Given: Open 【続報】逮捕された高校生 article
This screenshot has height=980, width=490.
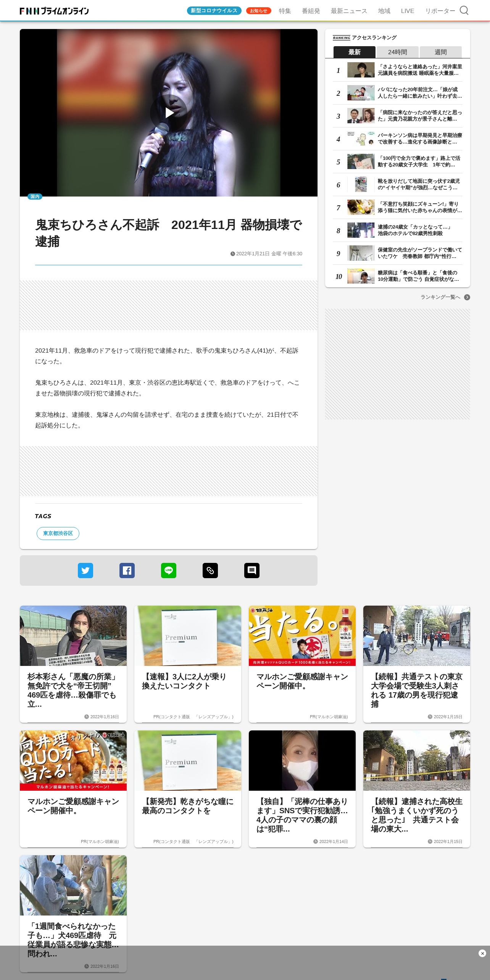Looking at the screenshot, I should point(417,789).
